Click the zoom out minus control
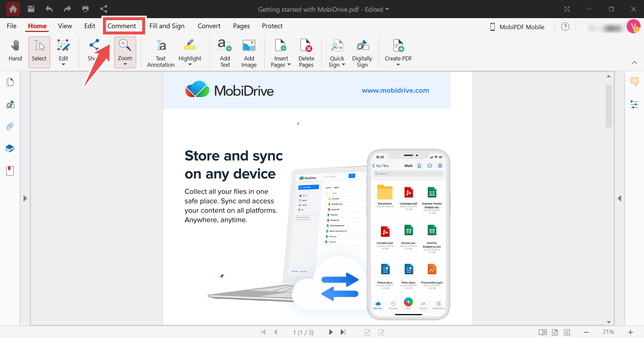644x338 pixels. coord(586,332)
